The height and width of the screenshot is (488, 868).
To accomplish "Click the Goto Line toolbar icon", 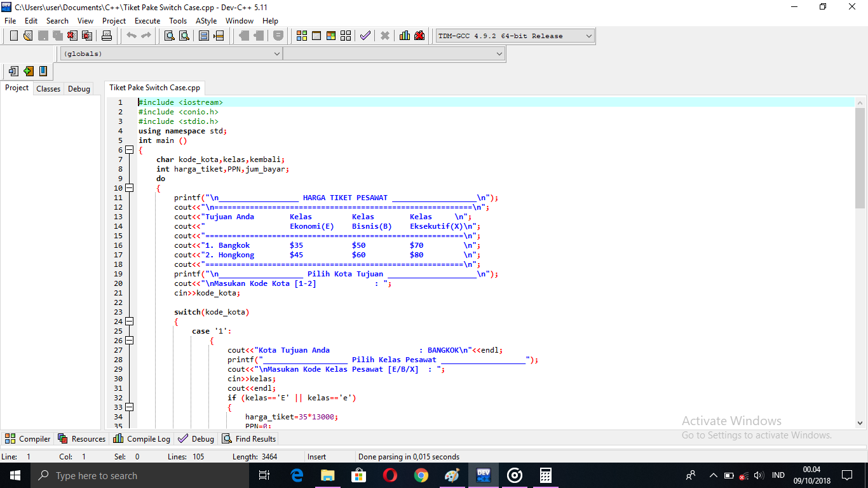I will [219, 36].
